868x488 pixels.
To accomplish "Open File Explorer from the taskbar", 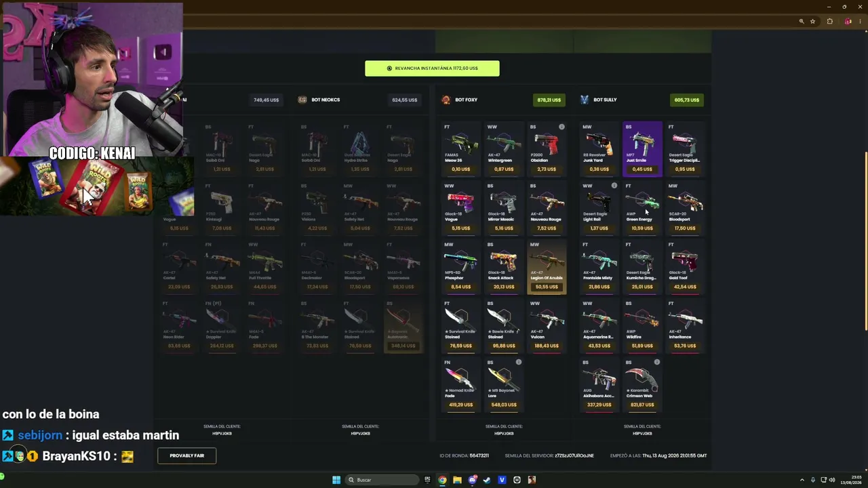I will click(457, 480).
